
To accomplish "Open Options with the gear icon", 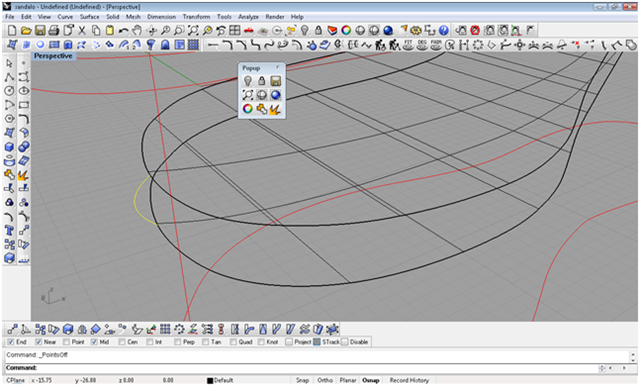I will [416, 31].
